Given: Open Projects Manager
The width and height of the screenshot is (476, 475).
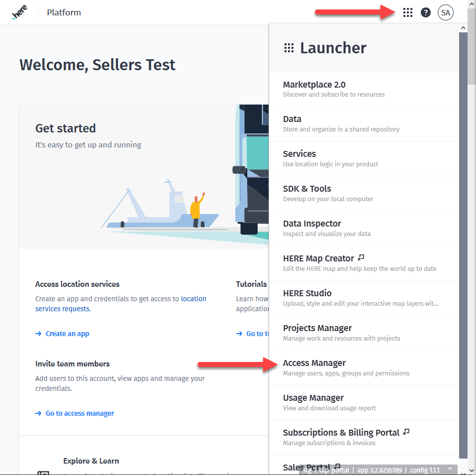Looking at the screenshot, I should 364,333.
